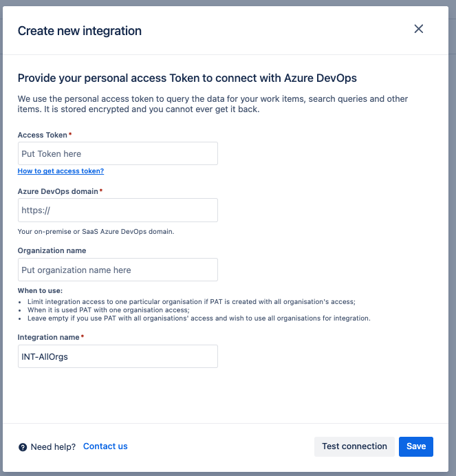Click the help question mark icon
The width and height of the screenshot is (456, 476).
tap(23, 447)
